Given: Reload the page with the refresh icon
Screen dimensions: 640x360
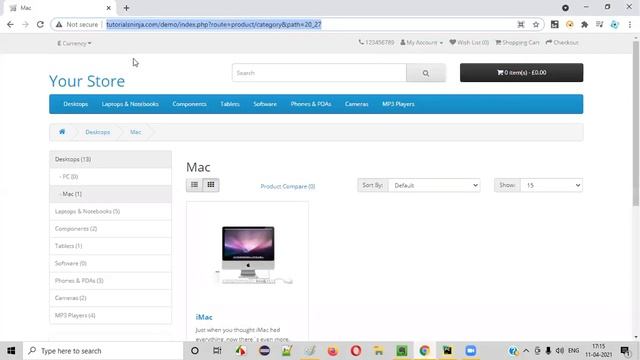Looking at the screenshot, I should pos(40,24).
